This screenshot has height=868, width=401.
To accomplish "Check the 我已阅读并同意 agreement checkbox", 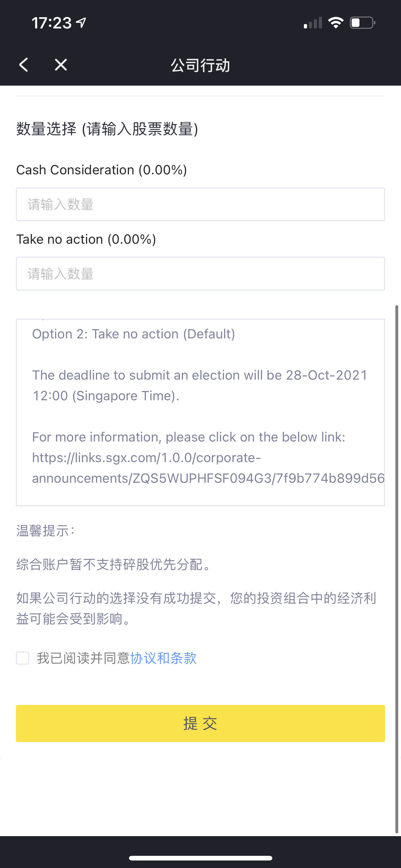I will 22,658.
